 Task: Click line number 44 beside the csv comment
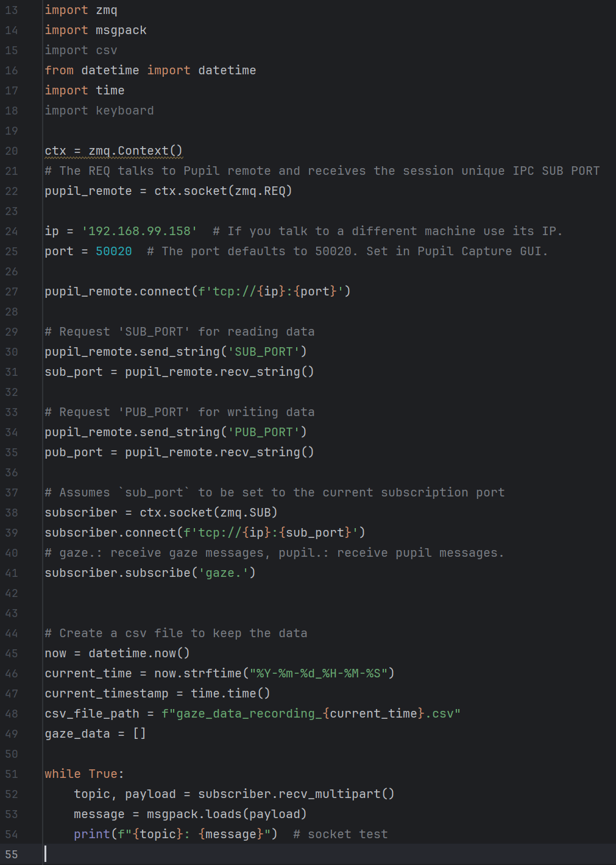pyautogui.click(x=12, y=634)
